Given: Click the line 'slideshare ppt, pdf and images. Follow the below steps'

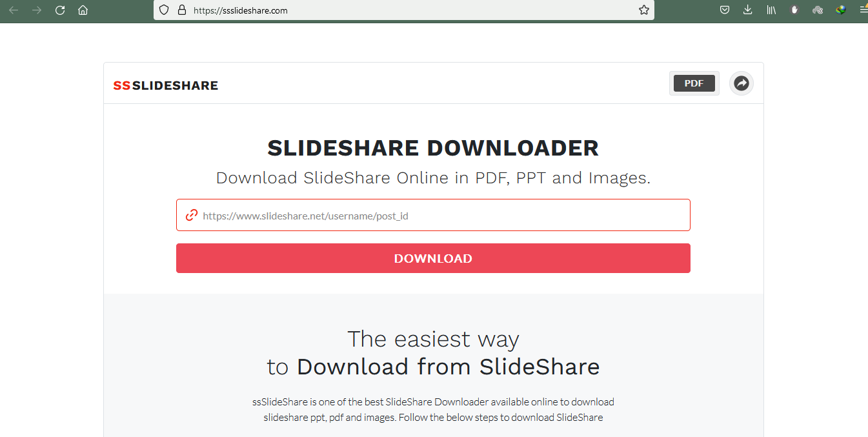Looking at the screenshot, I should pos(433,417).
